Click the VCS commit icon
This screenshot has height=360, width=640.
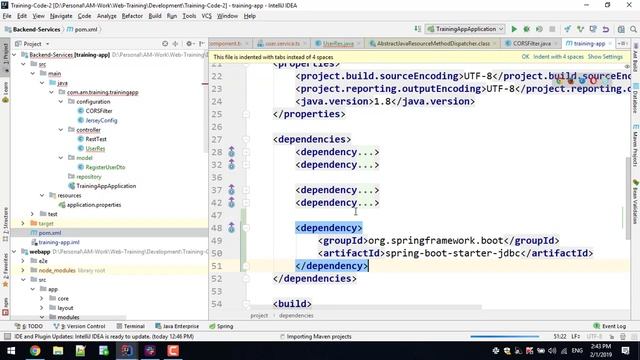coord(580,29)
